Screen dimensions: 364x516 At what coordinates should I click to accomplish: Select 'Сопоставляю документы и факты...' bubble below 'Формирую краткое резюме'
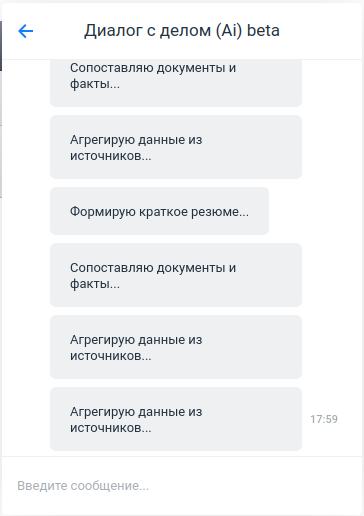[176, 275]
